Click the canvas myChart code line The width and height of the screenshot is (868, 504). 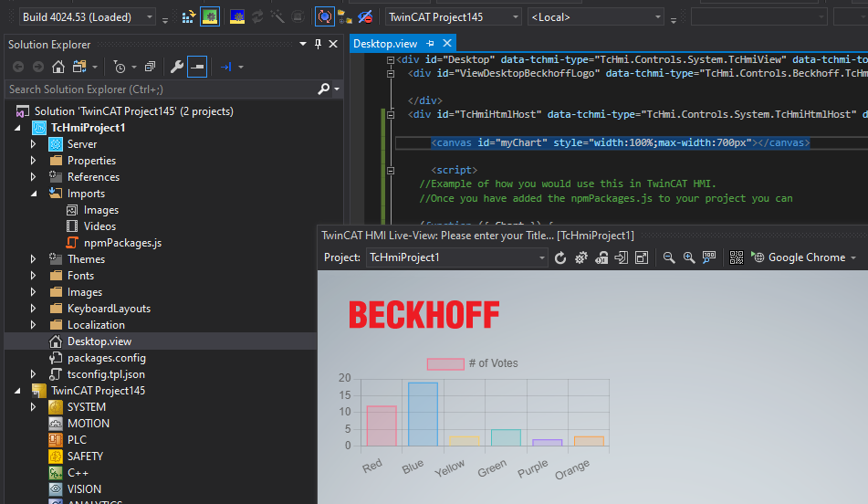point(621,143)
